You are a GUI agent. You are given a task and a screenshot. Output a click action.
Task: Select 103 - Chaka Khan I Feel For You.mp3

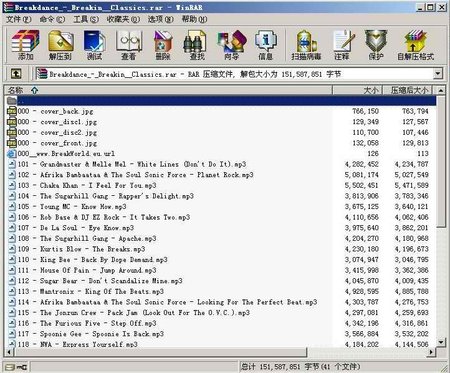87,185
